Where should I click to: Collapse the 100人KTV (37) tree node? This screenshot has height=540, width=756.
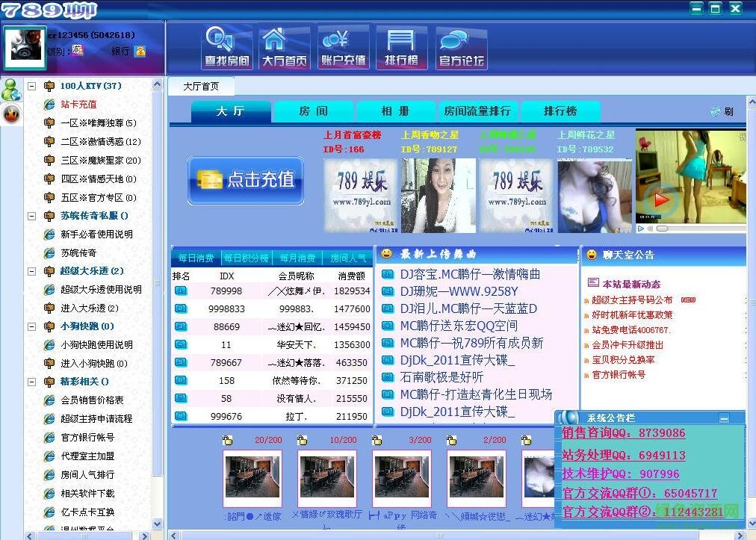31,86
